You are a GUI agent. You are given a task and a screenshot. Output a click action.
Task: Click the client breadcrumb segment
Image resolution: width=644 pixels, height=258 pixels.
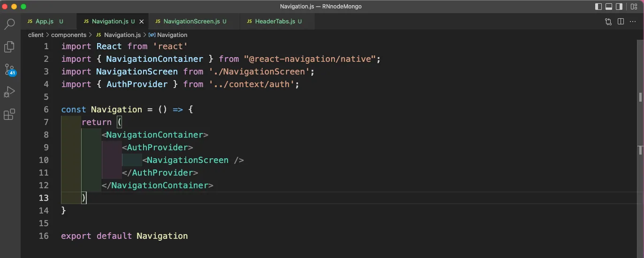36,35
